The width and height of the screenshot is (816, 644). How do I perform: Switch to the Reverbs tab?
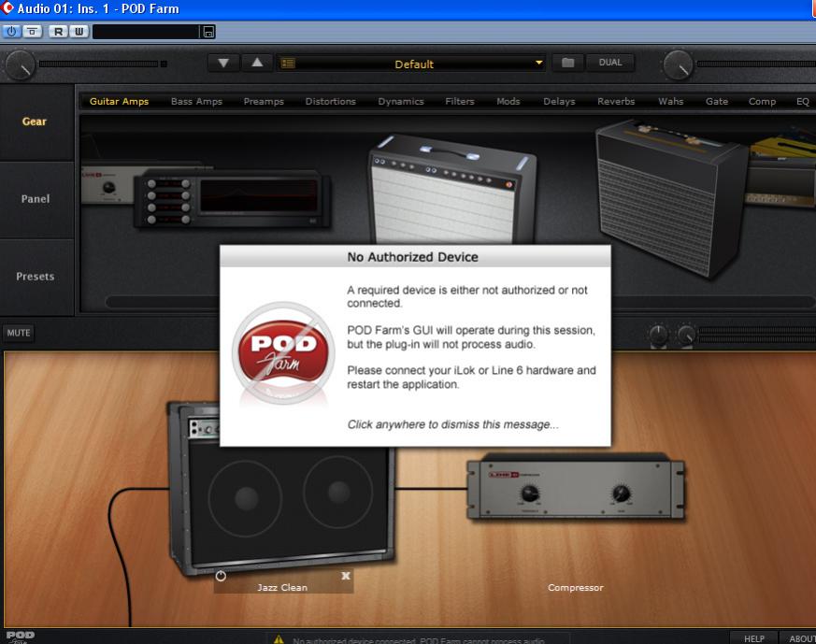click(x=616, y=102)
